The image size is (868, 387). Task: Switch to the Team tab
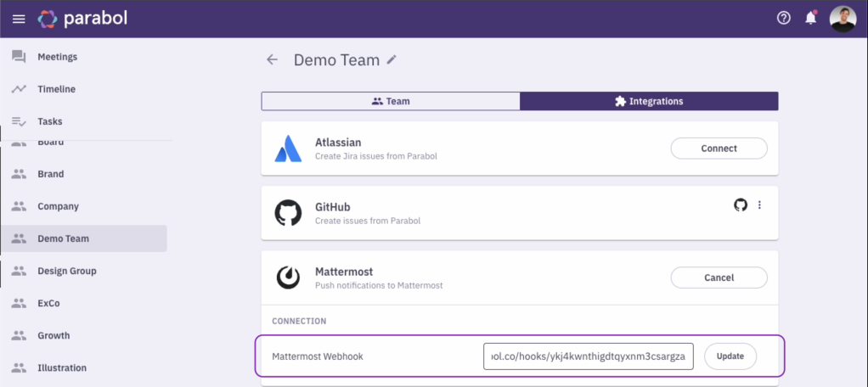391,101
